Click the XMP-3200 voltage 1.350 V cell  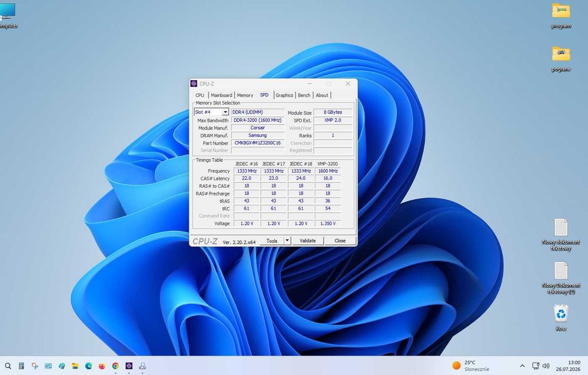pyautogui.click(x=328, y=223)
